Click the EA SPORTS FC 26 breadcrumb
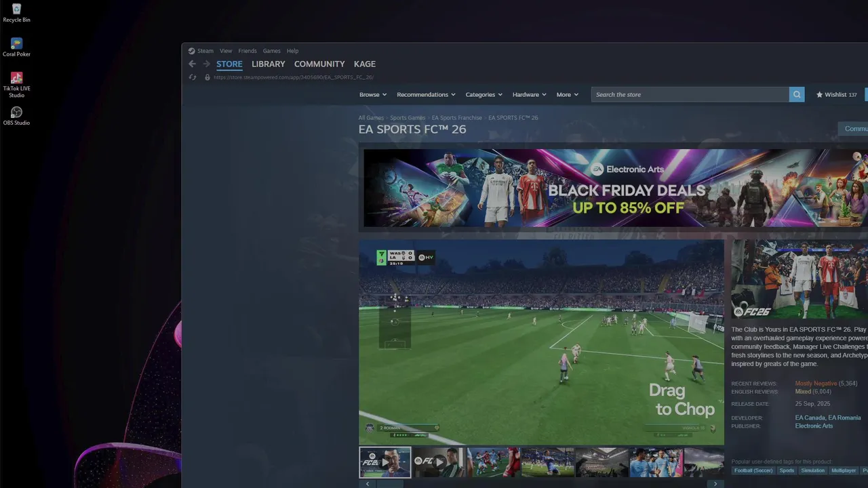Viewport: 868px width, 488px height. click(x=513, y=118)
